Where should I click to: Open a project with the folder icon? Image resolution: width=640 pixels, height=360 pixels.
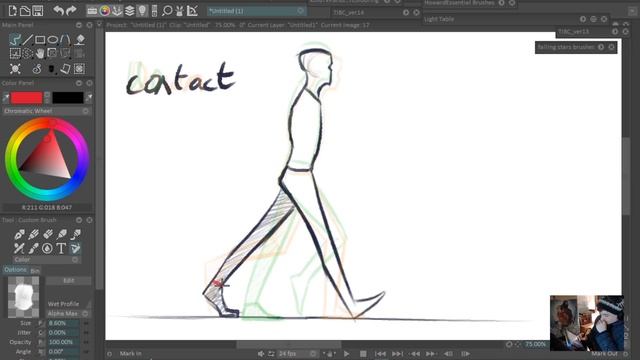25,11
